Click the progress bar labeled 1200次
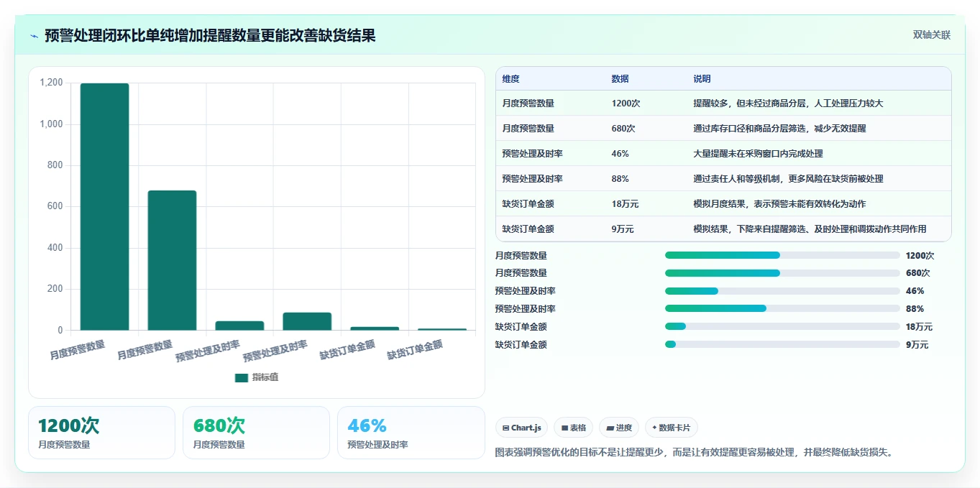 tap(782, 255)
